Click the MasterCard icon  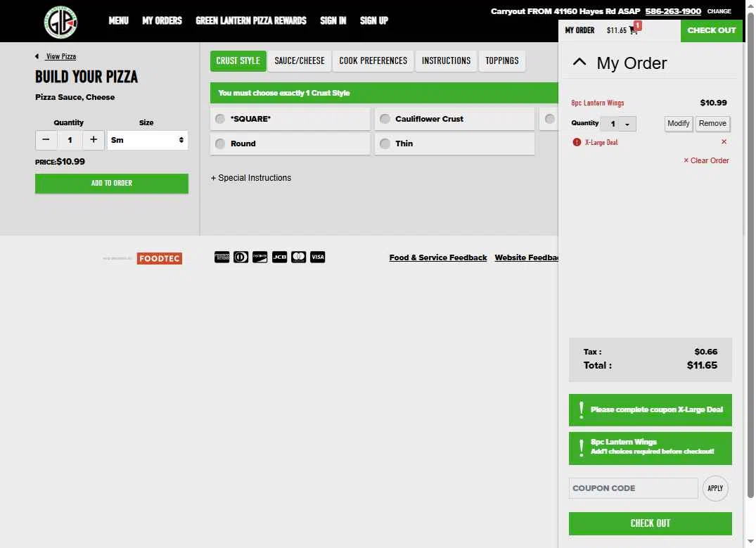(x=298, y=257)
